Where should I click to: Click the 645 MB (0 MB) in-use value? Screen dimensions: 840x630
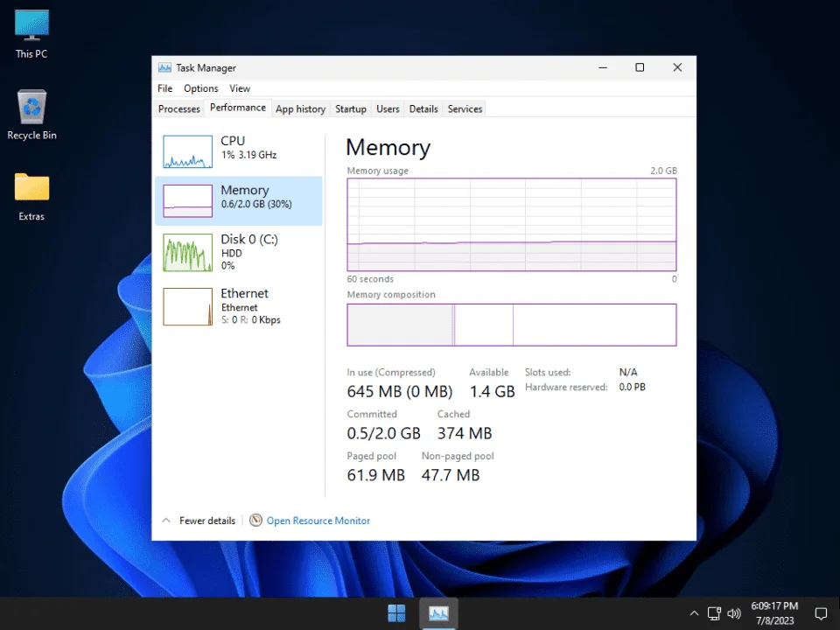pyautogui.click(x=400, y=392)
